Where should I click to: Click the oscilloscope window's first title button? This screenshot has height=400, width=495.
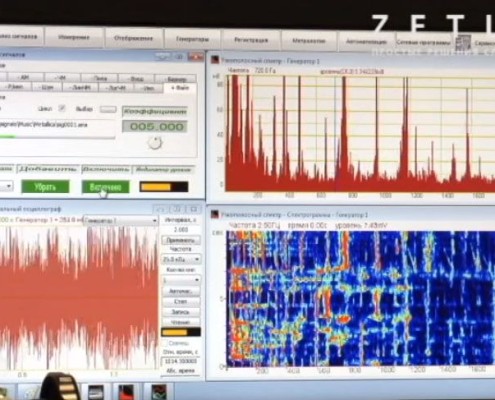pos(161,209)
